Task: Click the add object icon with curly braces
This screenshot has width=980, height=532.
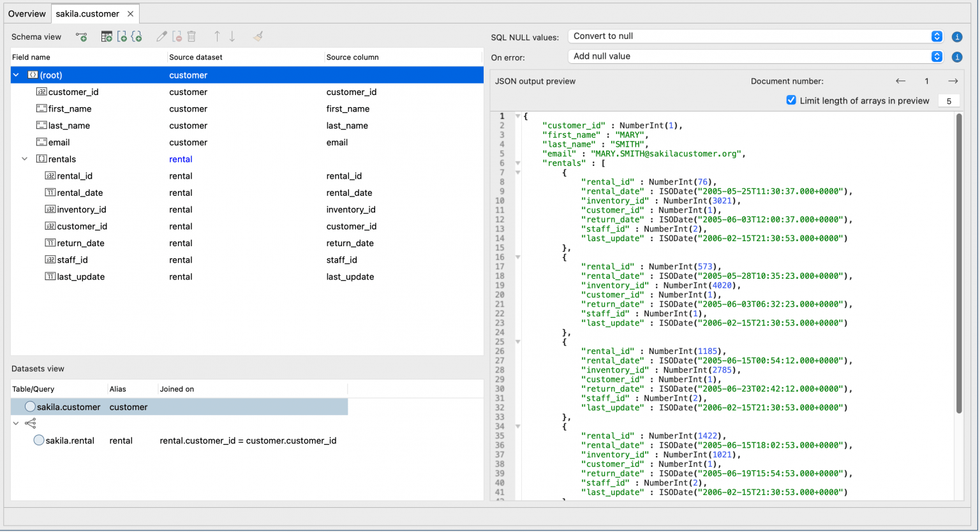Action: tap(137, 37)
